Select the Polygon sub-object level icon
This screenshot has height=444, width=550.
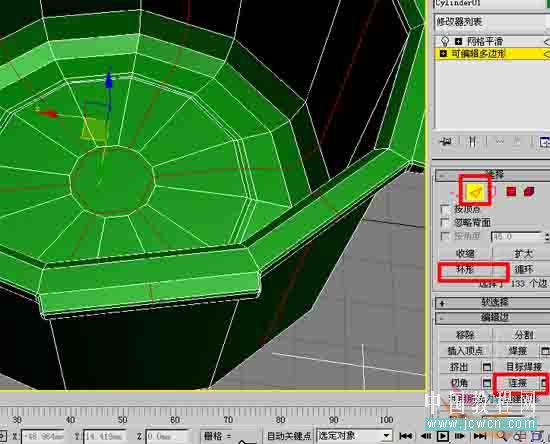click(511, 191)
